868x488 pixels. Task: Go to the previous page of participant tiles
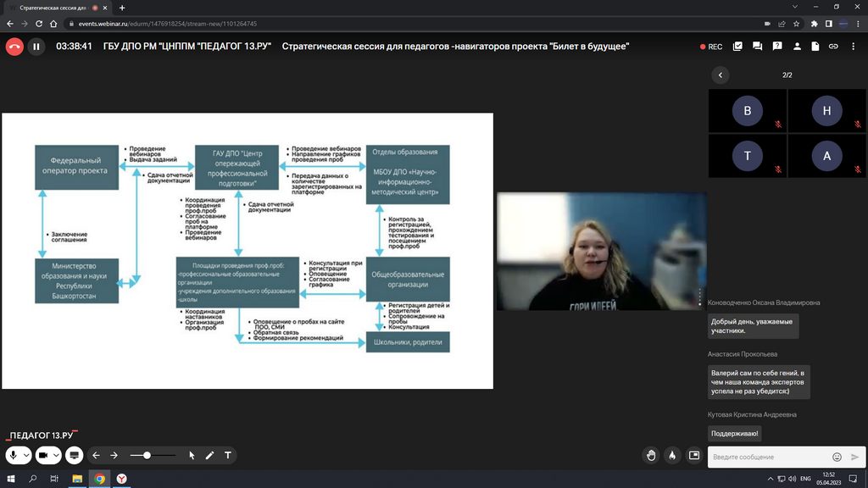coord(721,75)
